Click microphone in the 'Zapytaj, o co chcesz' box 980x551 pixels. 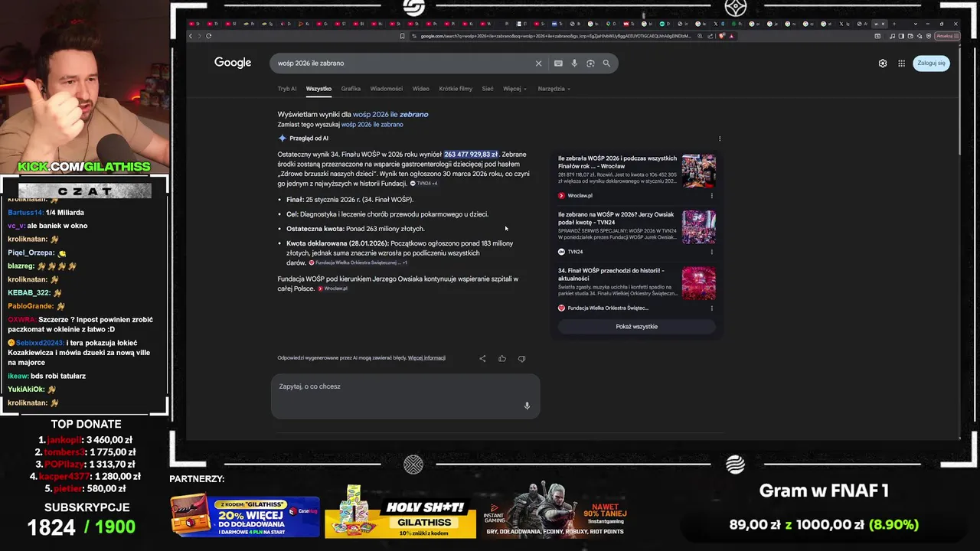pos(527,406)
